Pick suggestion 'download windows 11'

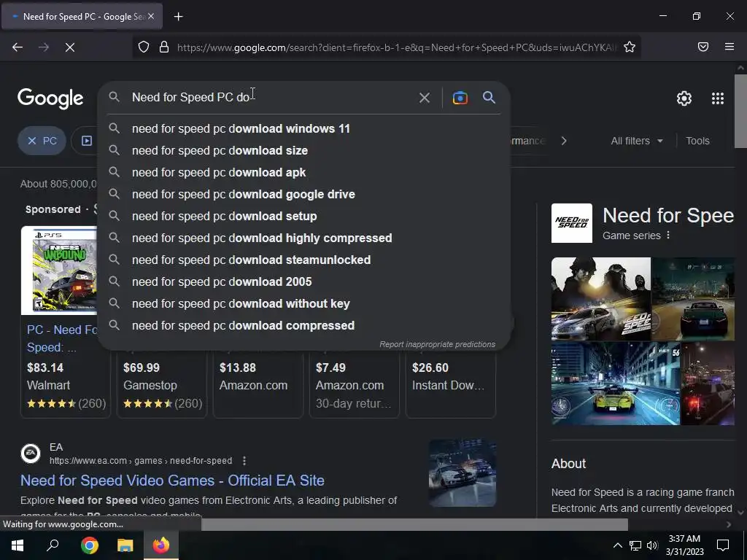tap(304, 128)
